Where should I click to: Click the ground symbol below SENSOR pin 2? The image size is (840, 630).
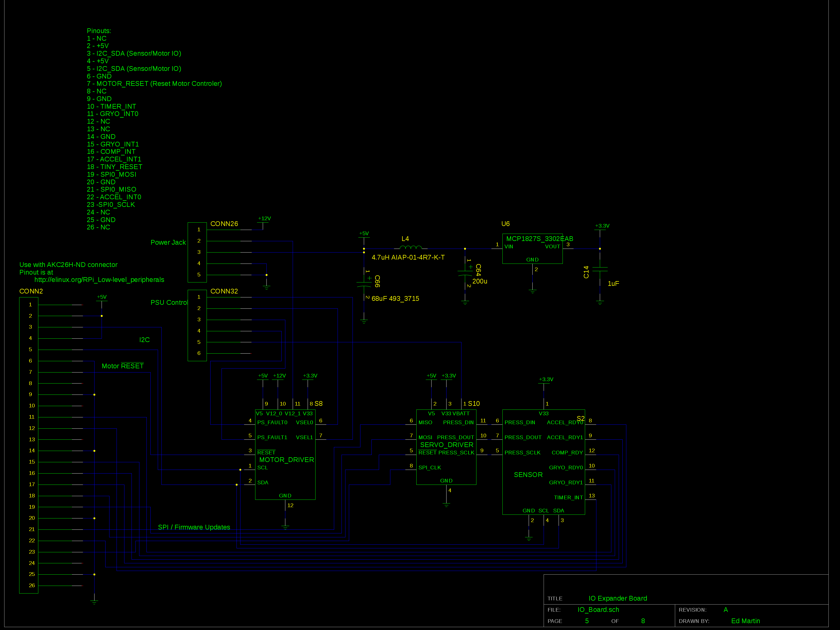tap(529, 538)
